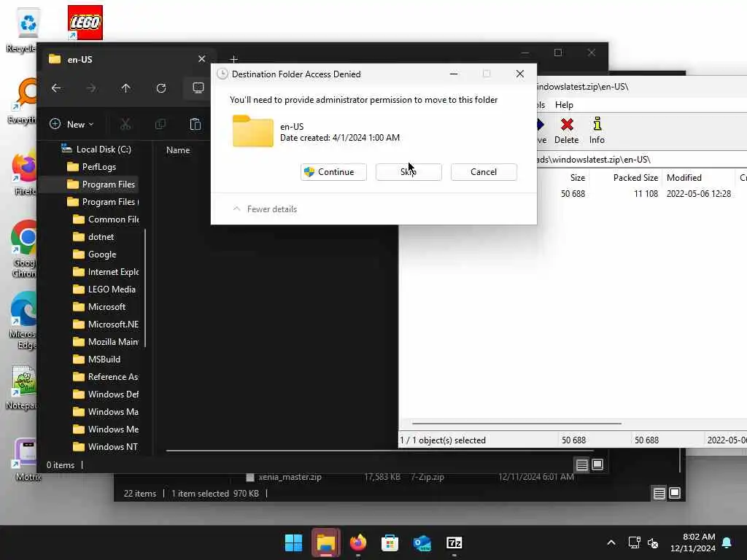Click the Delete icon in 7-Zip window
This screenshot has height=560, width=747.
point(566,131)
